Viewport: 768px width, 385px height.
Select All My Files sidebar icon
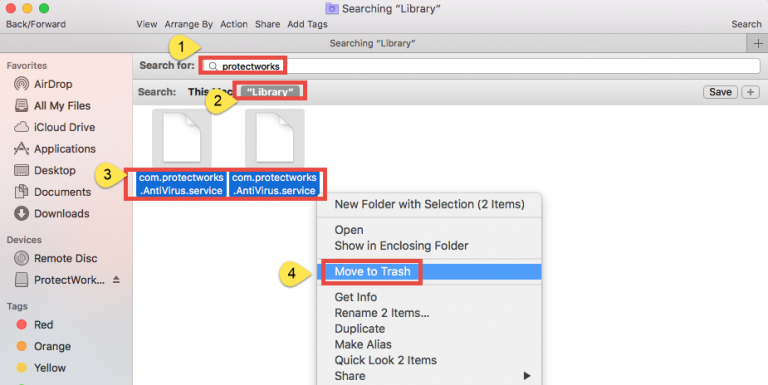point(21,106)
